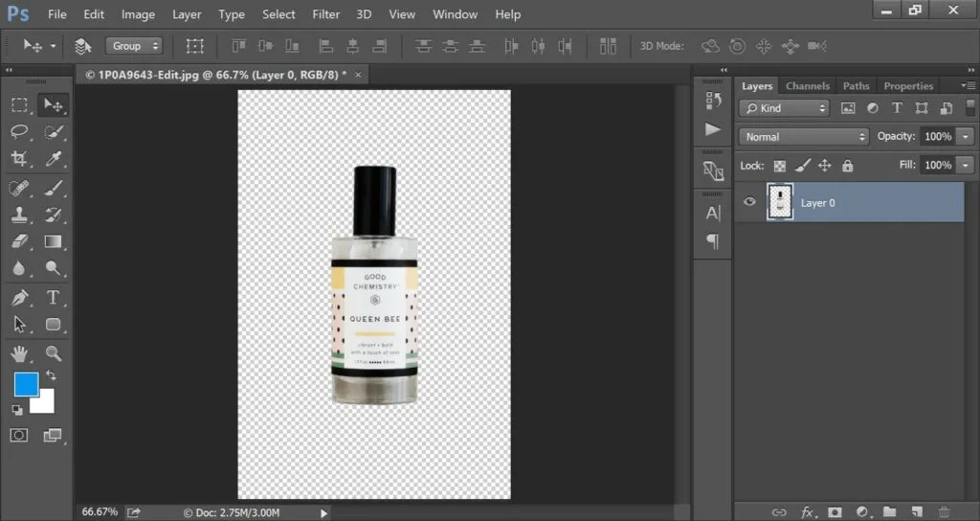The height and width of the screenshot is (521, 980).
Task: Open the Kind filter dropdown
Action: 785,108
